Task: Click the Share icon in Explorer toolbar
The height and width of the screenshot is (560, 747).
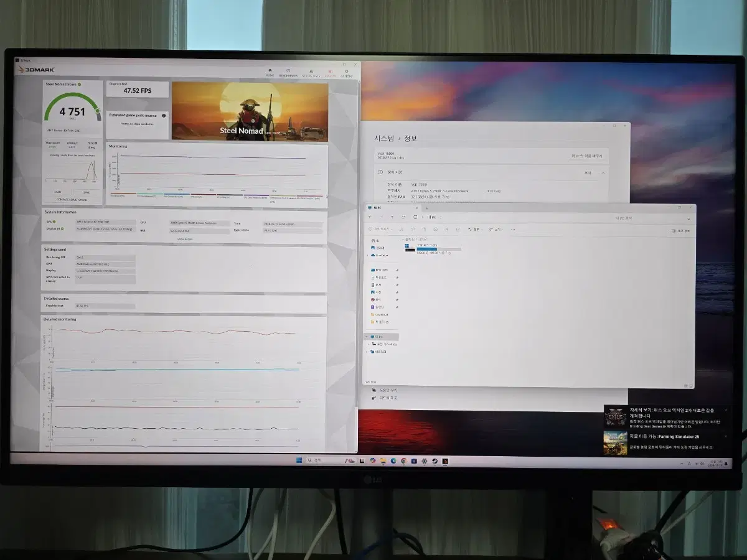Action: (446, 230)
